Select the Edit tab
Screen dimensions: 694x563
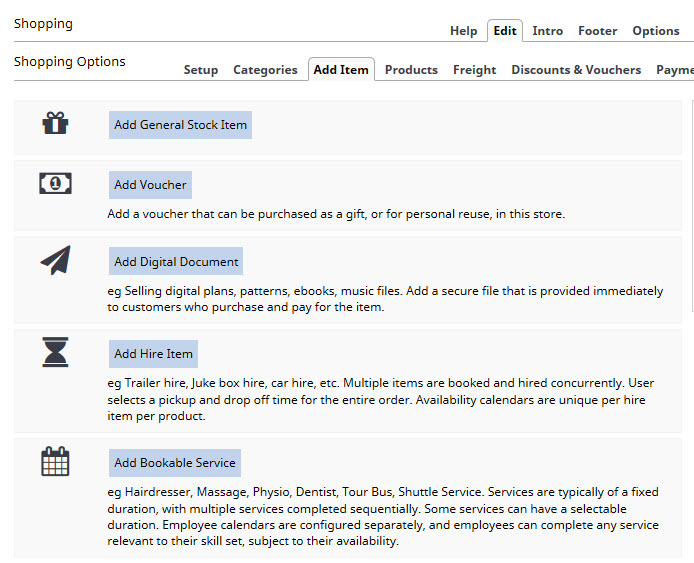[x=505, y=31]
